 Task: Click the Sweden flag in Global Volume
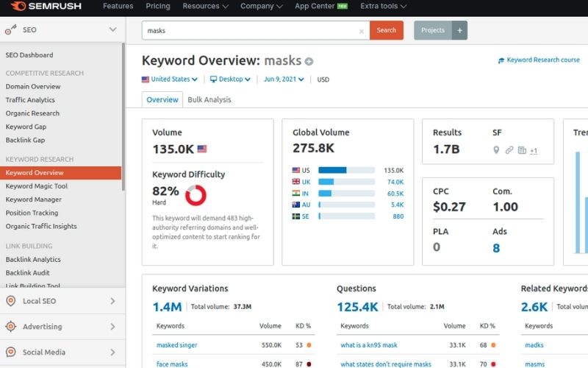point(296,216)
